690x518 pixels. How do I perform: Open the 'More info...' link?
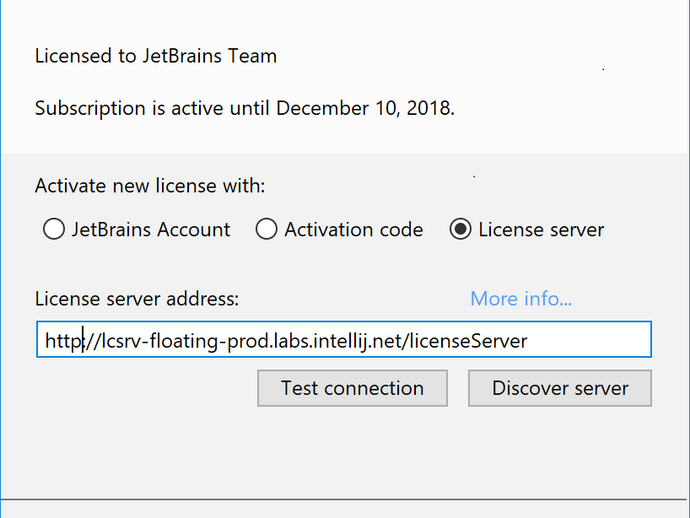click(x=521, y=299)
